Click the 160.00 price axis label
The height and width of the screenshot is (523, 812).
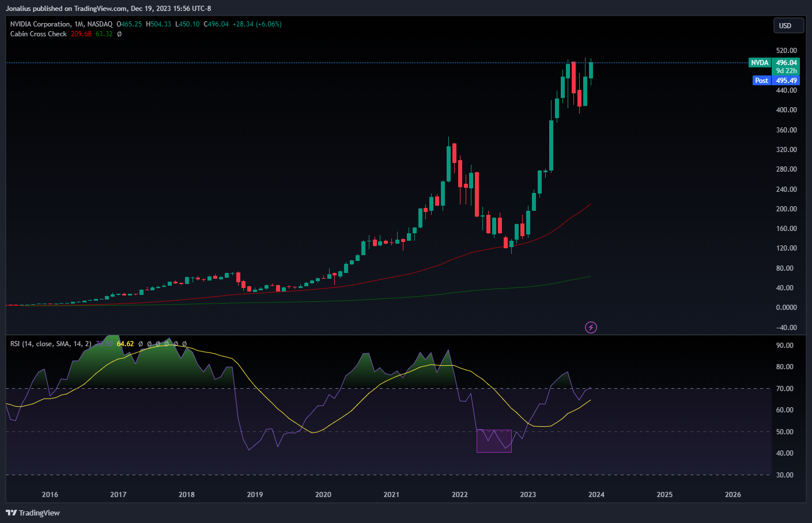[786, 229]
